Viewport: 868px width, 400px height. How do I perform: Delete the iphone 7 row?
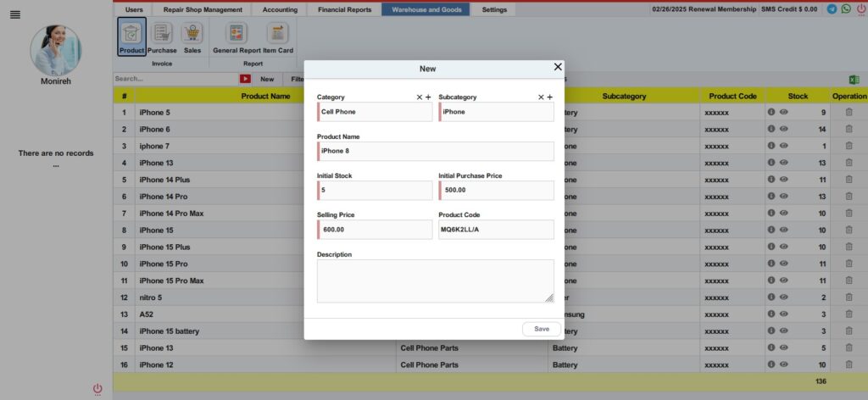coord(849,146)
